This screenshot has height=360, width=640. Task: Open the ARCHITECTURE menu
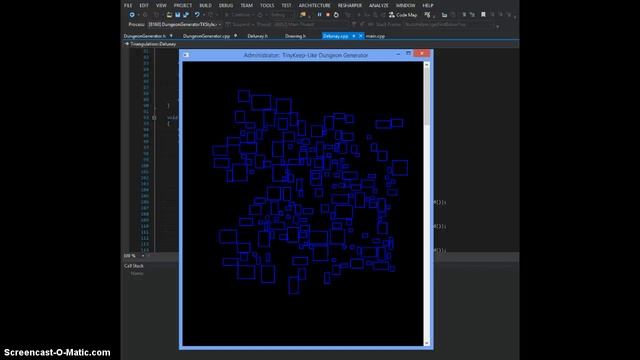click(314, 5)
